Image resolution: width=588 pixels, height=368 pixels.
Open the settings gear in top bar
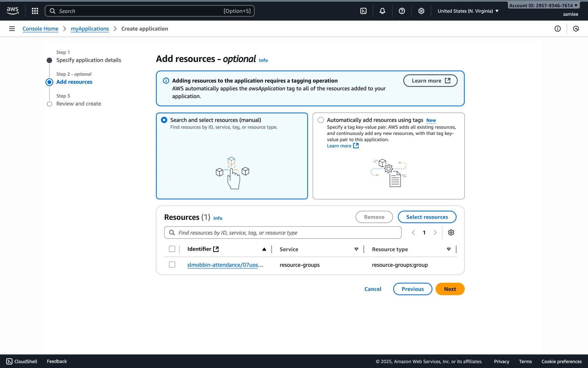click(x=421, y=11)
